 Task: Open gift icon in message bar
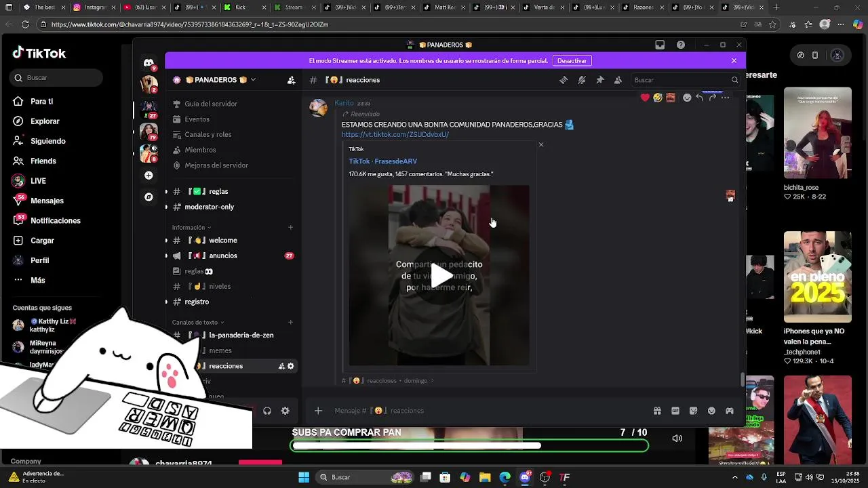657,411
